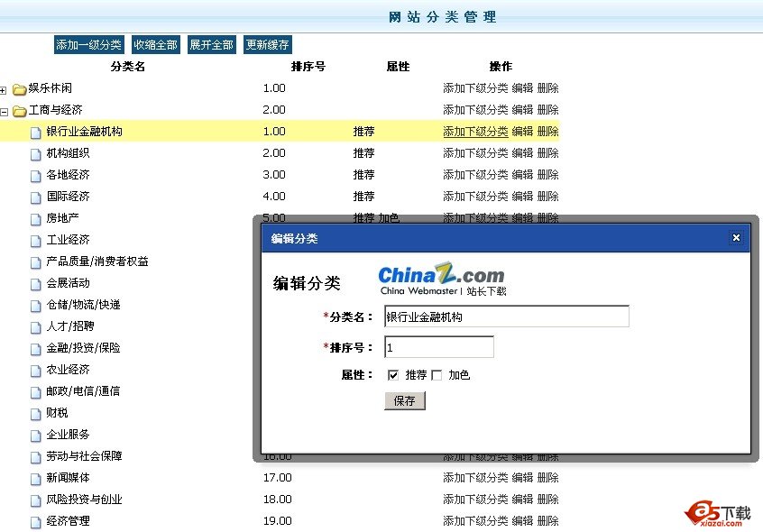Image resolution: width=763 pixels, height=532 pixels.
Task: Click 添加下级分类 for 国际经济
Action: click(x=475, y=197)
